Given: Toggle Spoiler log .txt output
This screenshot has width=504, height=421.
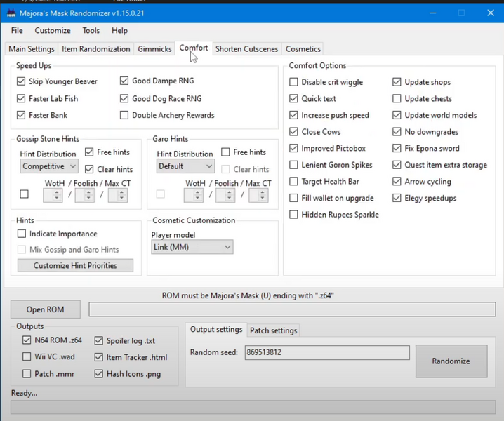Looking at the screenshot, I should tap(99, 340).
